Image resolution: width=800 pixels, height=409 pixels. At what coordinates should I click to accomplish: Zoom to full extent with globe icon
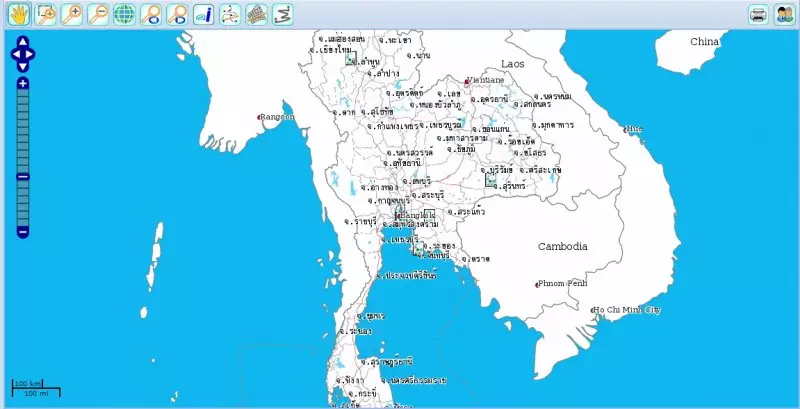point(124,14)
